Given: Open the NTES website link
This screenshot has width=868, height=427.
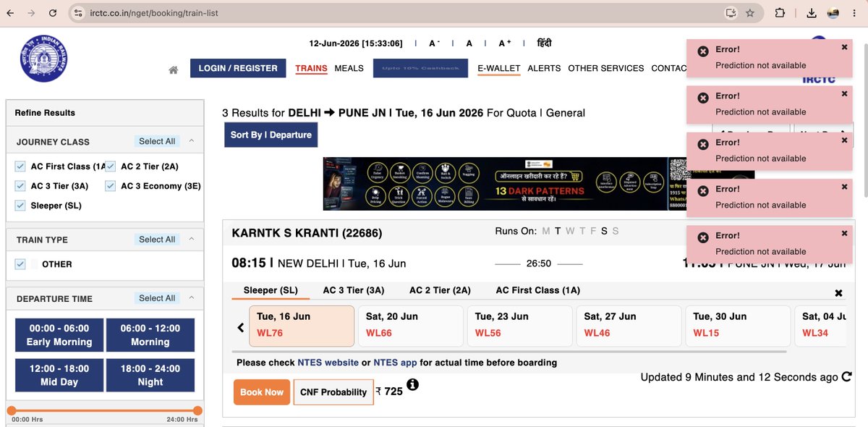Looking at the screenshot, I should (328, 363).
